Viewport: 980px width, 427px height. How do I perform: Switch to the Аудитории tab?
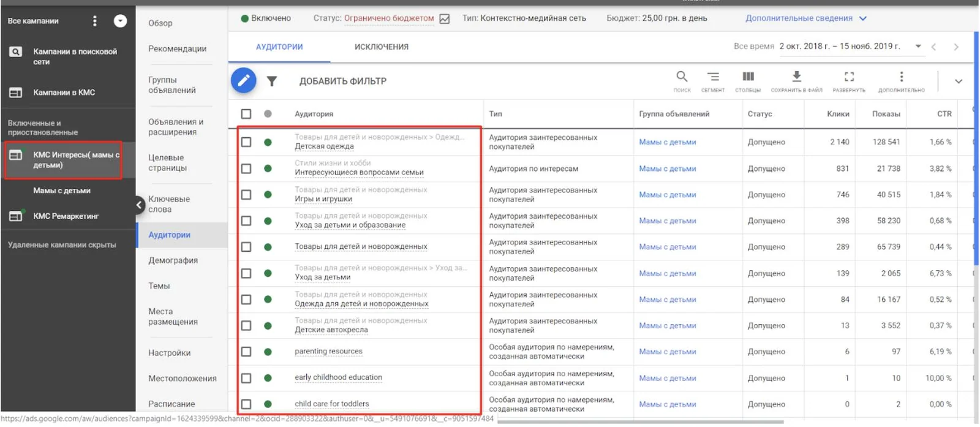(x=279, y=47)
